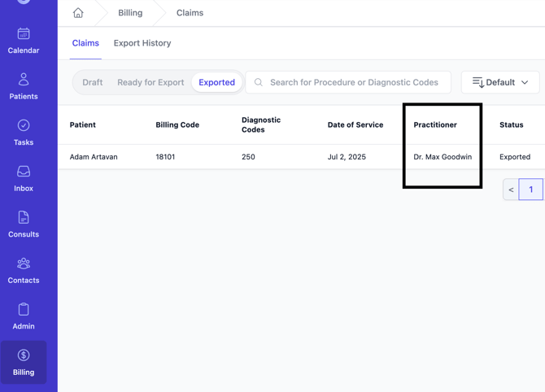Expand the Default sort chevron

[x=525, y=82]
